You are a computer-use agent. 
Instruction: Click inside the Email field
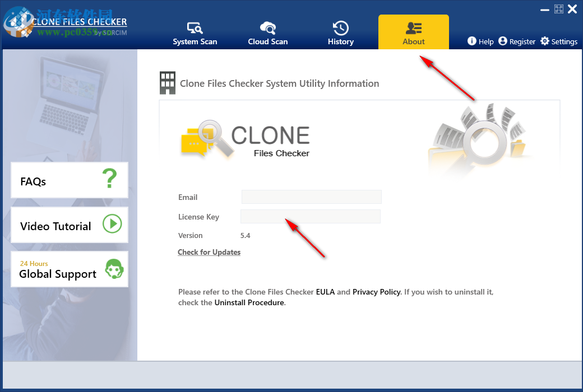[x=311, y=197]
